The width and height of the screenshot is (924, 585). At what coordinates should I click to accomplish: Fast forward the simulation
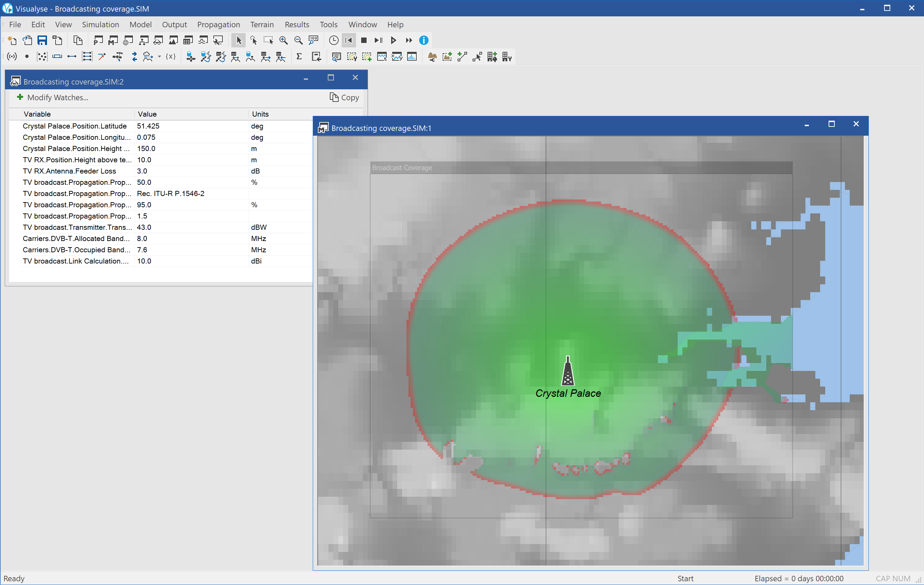tap(409, 40)
